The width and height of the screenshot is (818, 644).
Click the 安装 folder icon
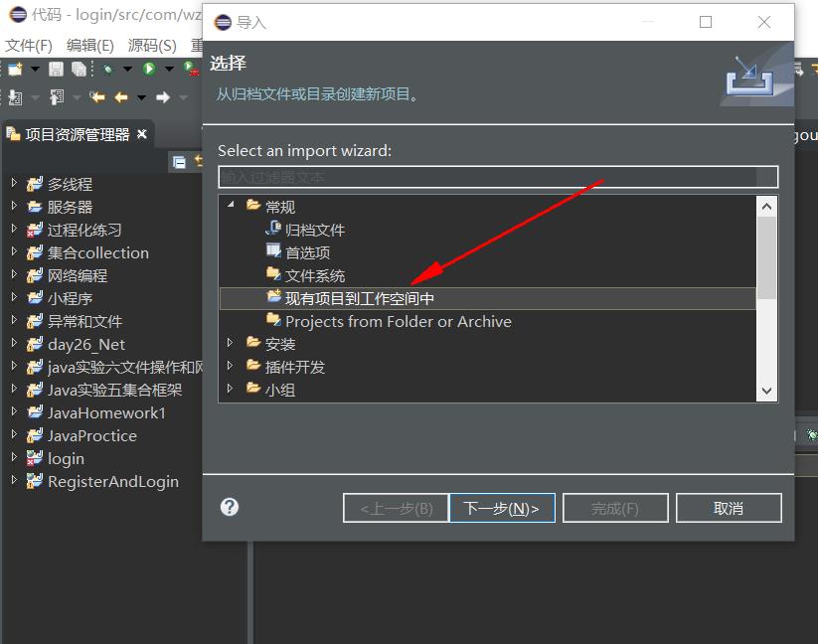(253, 342)
